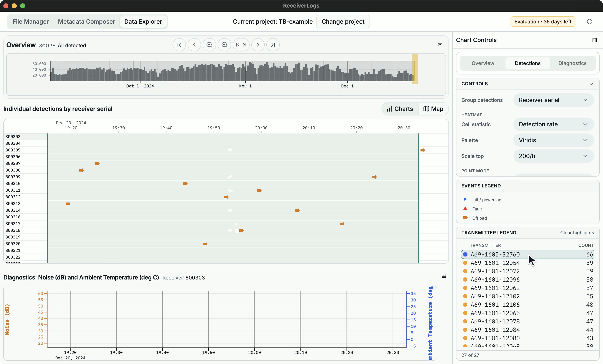Click the offload marker on row 800309
The height and width of the screenshot is (364, 603).
374,177
